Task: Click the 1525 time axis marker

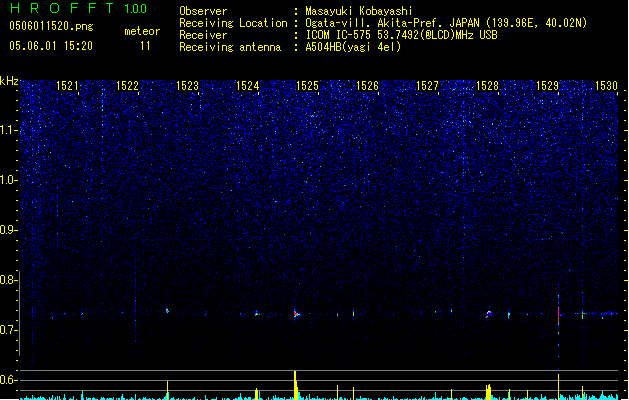Action: tap(307, 86)
